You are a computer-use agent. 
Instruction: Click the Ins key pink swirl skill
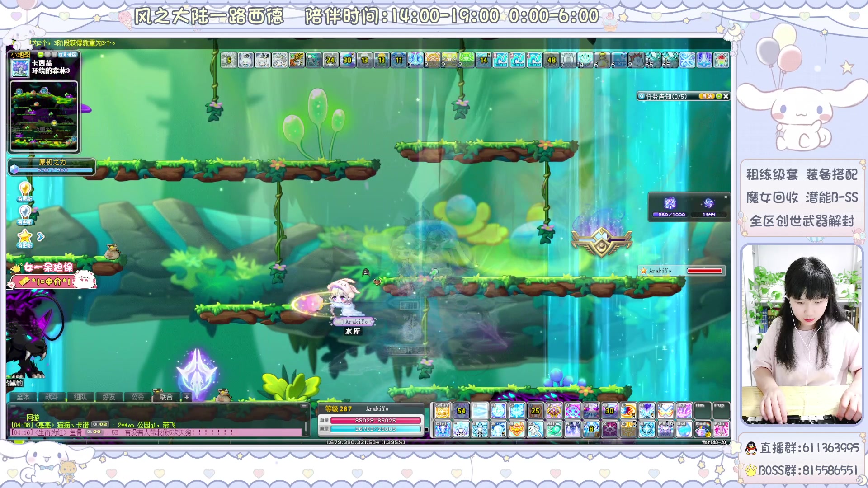[x=684, y=411]
